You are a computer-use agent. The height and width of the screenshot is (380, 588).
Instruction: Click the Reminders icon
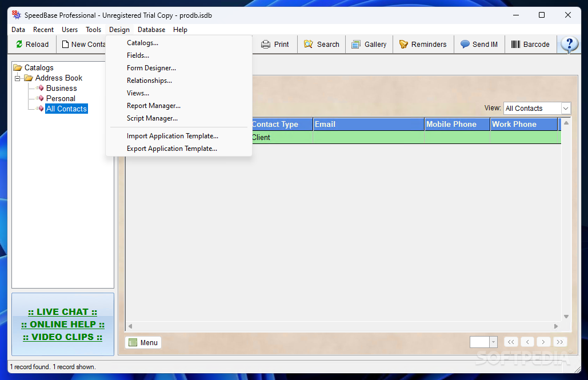(403, 44)
